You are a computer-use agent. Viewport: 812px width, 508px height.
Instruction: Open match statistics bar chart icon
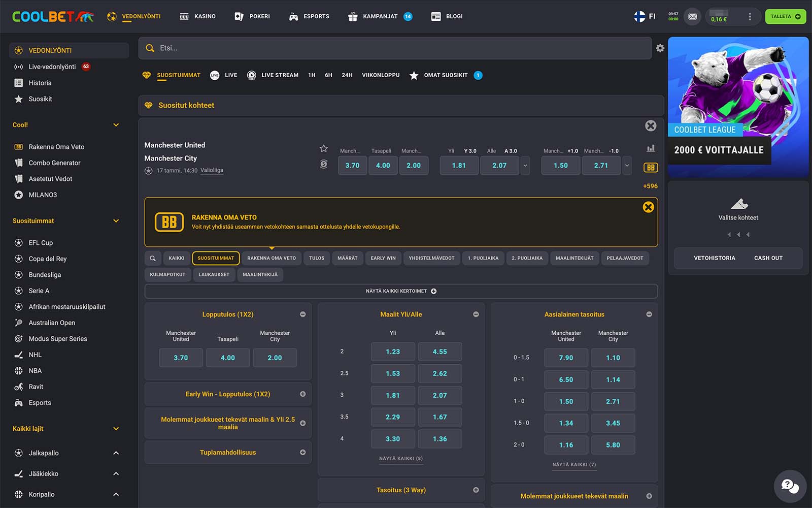tap(651, 148)
